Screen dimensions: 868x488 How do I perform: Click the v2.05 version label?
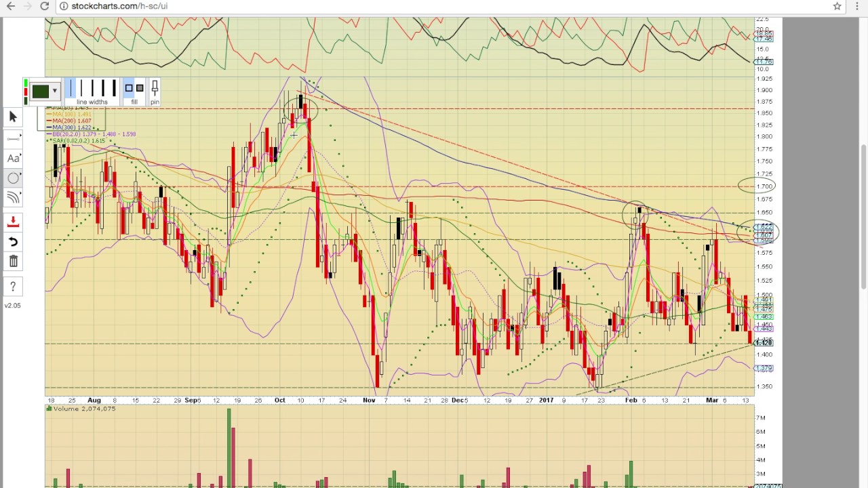(12, 306)
